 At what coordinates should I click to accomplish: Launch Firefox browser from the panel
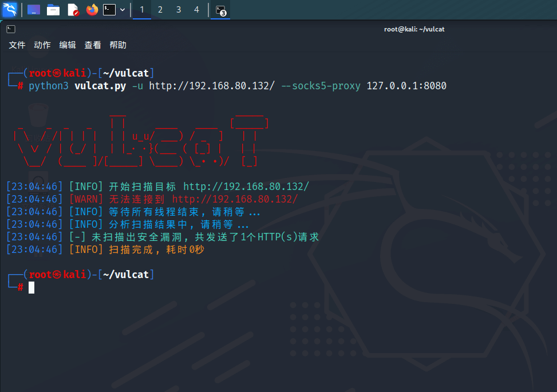click(x=92, y=10)
